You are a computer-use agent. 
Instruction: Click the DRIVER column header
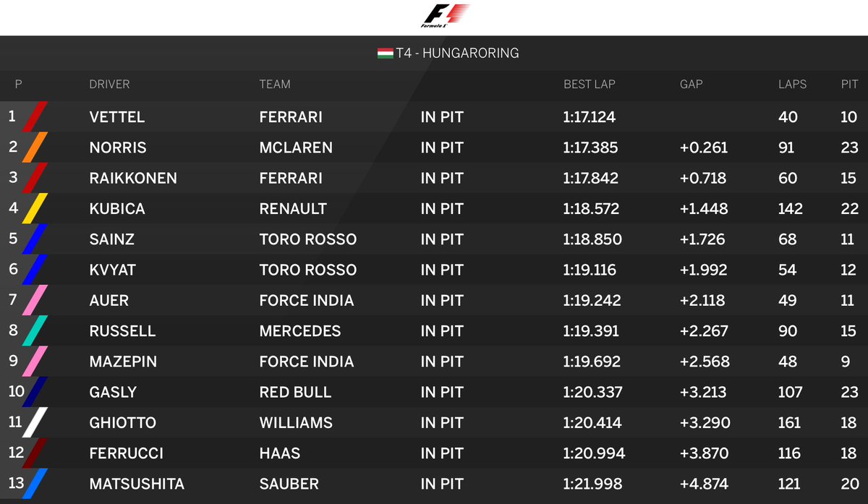pos(109,84)
